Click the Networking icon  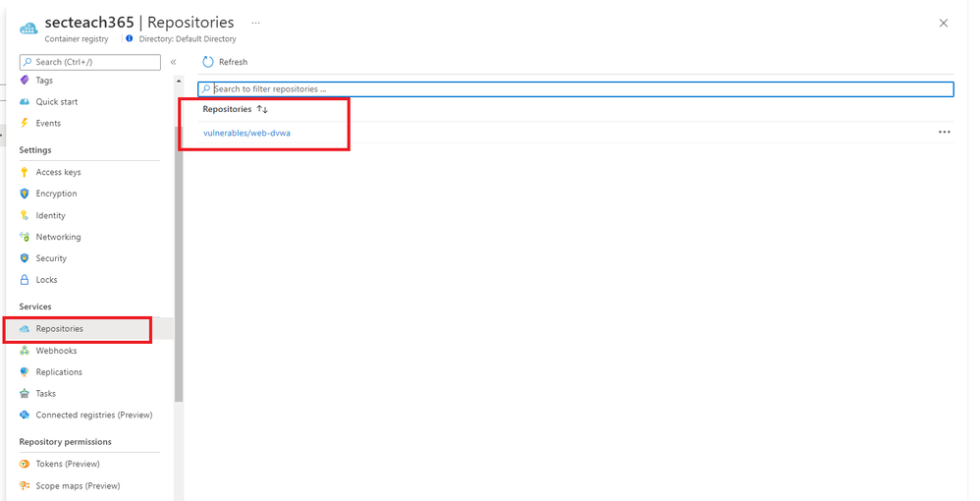coord(25,237)
